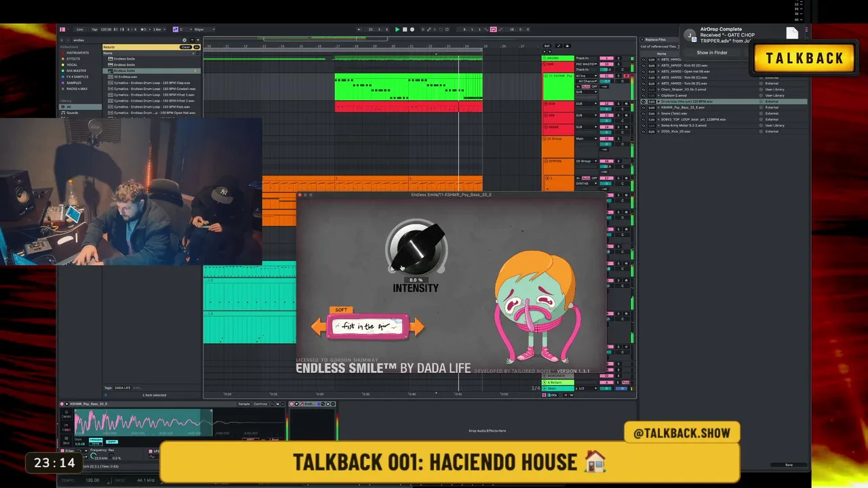Switch to the sampler Sample tab

tap(244, 404)
